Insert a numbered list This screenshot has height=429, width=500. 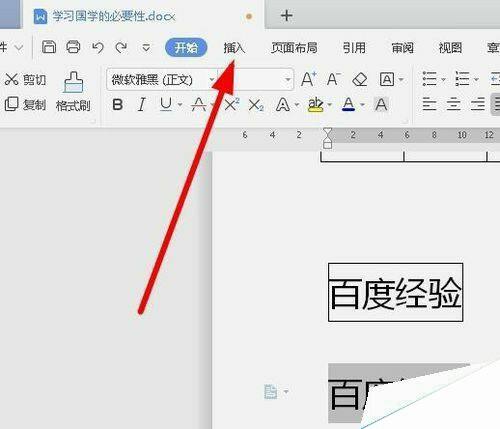(x=462, y=79)
